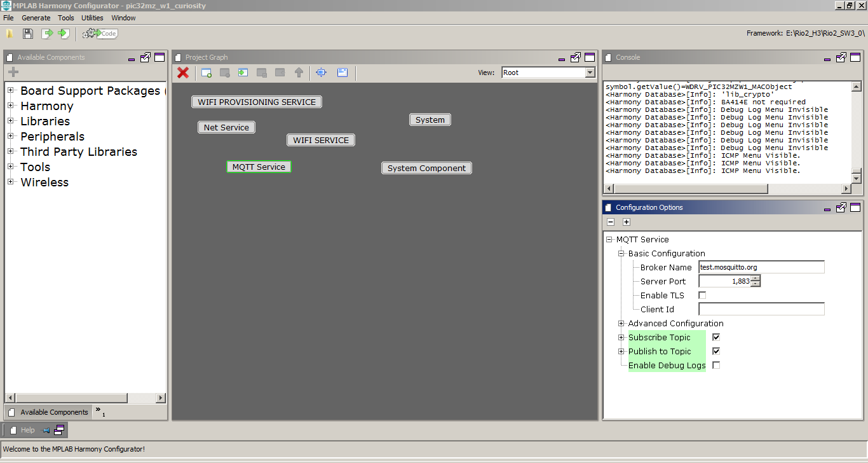
Task: Click the pin icon next to Help
Action: 46,431
